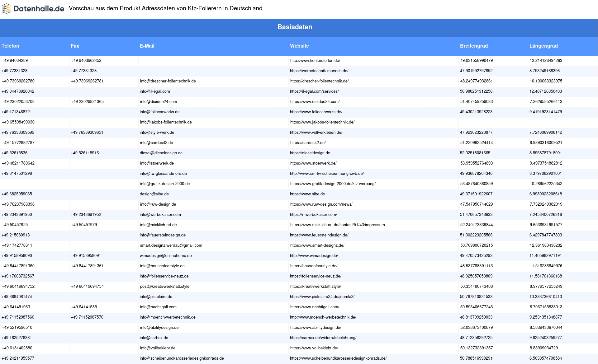Screen dimensions: 598x364
Task: Open the ruw-design.com/news website link
Action: click(321, 204)
